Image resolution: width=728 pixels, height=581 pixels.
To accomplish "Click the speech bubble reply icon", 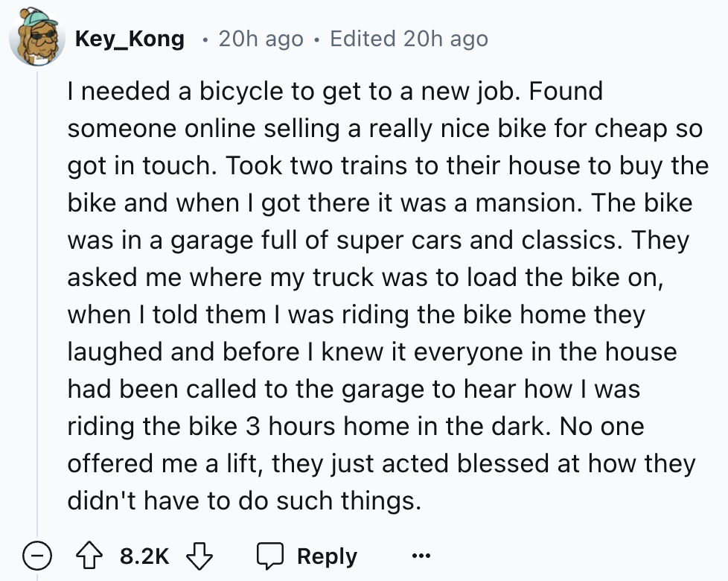I will pyautogui.click(x=270, y=556).
